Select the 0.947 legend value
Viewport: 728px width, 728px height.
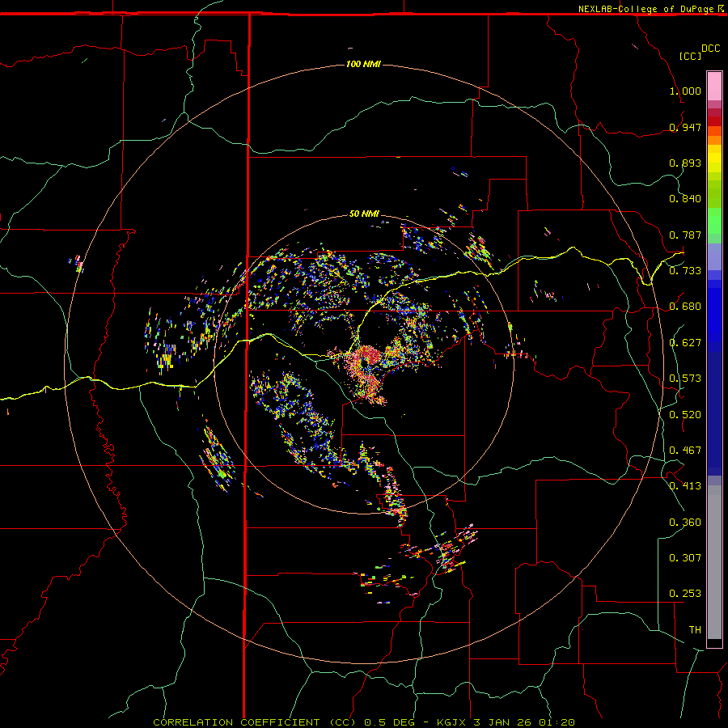(x=685, y=127)
